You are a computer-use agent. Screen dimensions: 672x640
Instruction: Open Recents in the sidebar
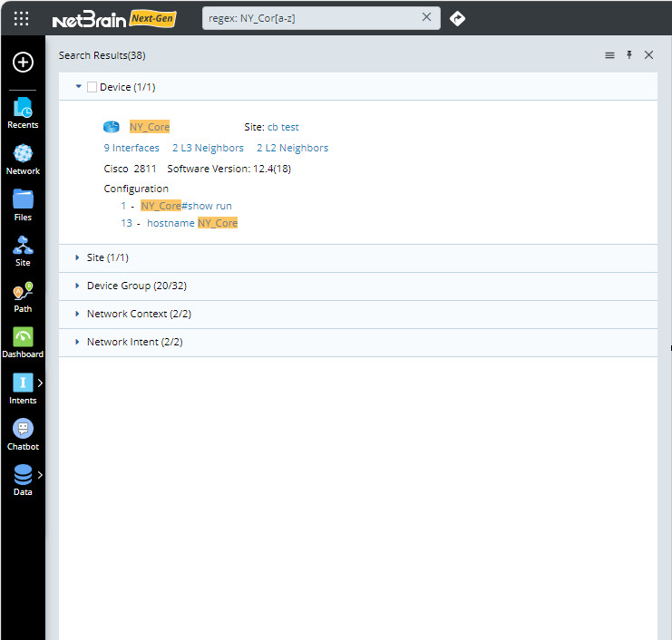[23, 113]
